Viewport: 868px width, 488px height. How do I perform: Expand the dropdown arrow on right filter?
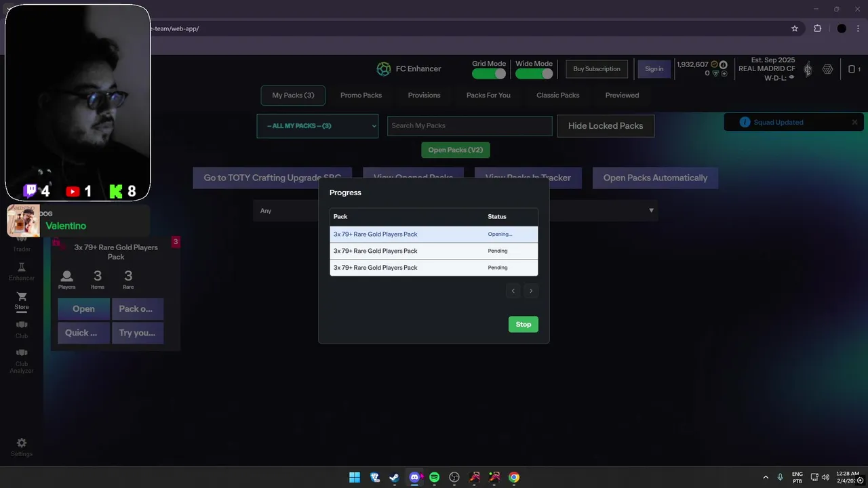[651, 211]
